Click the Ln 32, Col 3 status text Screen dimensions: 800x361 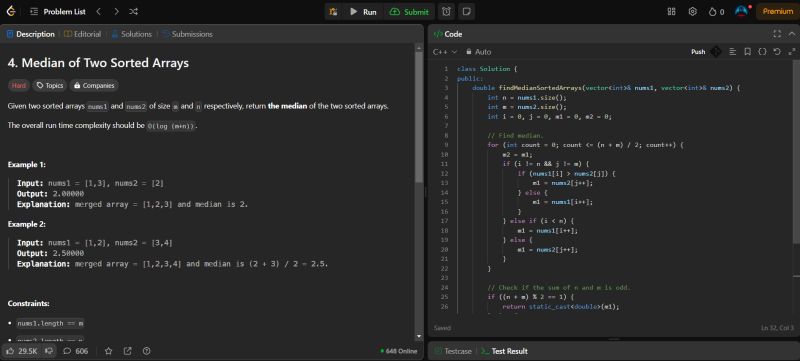coord(778,328)
